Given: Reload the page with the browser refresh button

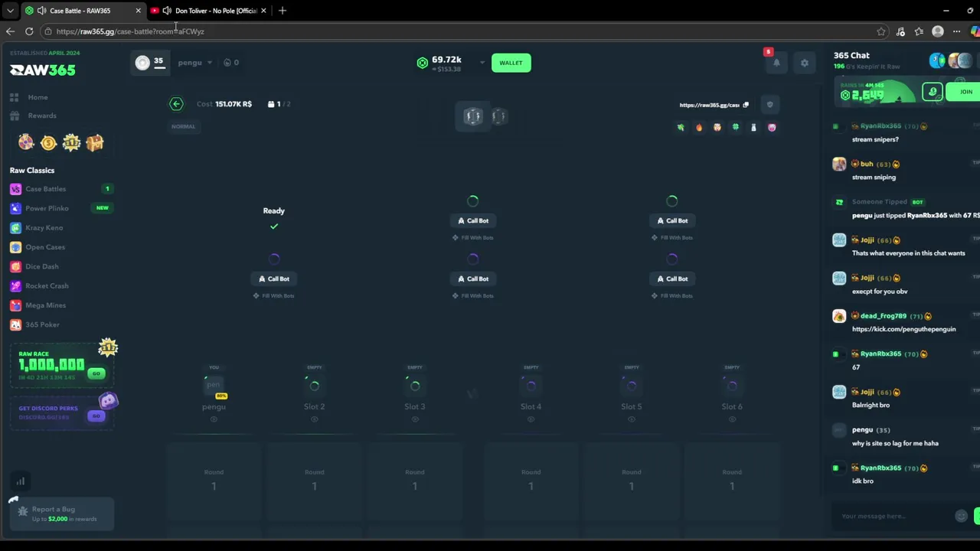Looking at the screenshot, I should coord(29,31).
